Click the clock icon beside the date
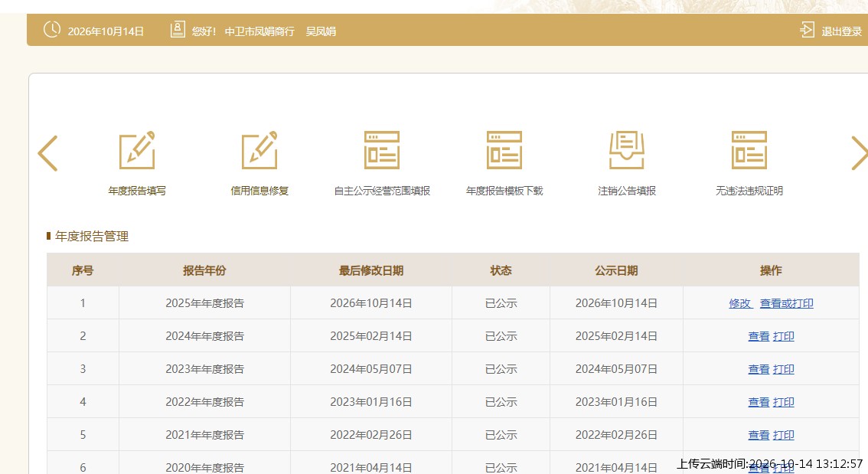This screenshot has height=474, width=868. click(x=52, y=29)
